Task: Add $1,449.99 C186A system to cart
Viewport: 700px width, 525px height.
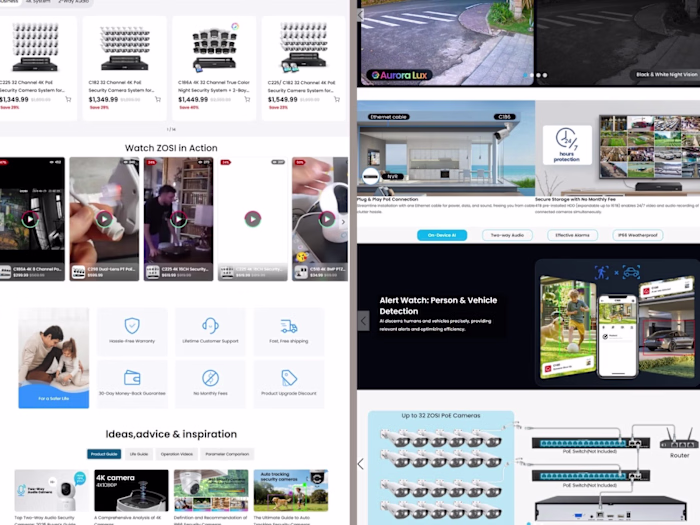Action: (x=247, y=99)
